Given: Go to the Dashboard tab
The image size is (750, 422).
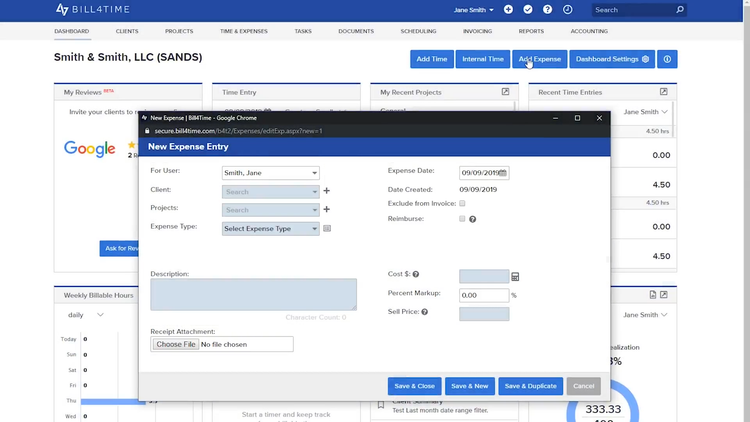Looking at the screenshot, I should click(x=72, y=31).
